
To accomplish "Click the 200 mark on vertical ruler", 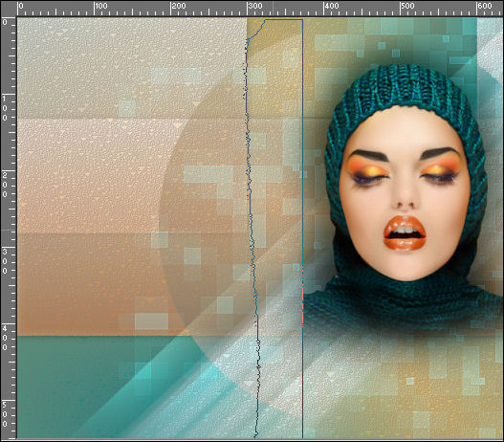I will pyautogui.click(x=5, y=185).
